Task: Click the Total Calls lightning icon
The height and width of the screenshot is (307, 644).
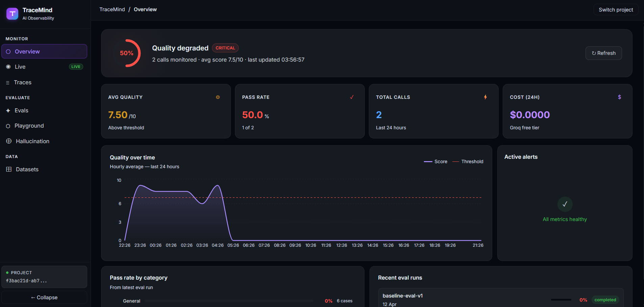Action: tap(485, 97)
